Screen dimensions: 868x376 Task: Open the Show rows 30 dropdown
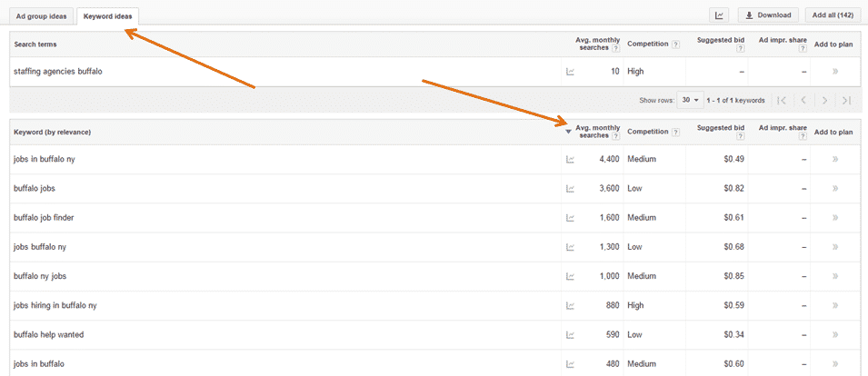tap(690, 100)
